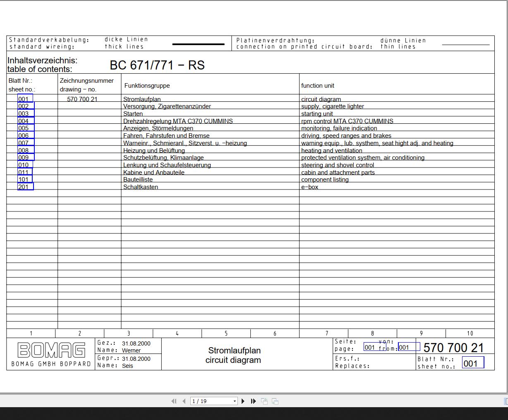Click large drawing number 570 700 21 in title block
Viewport: 508px width, 420px height.
(454, 348)
